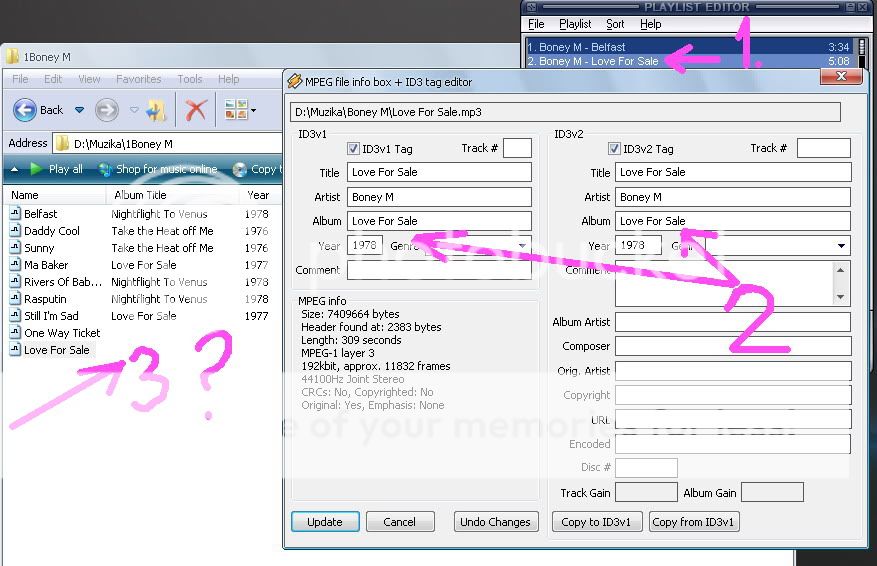
Task: Click the Name column header
Action: (55, 195)
